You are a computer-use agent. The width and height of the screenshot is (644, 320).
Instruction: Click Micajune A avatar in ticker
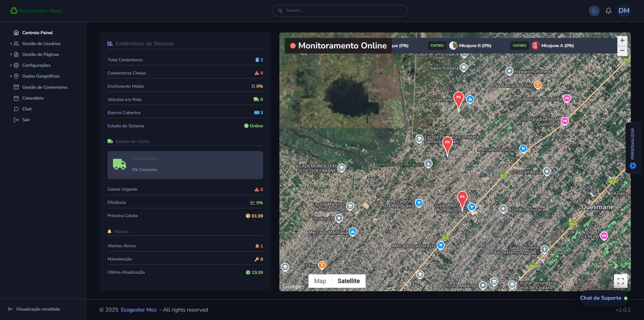(536, 46)
